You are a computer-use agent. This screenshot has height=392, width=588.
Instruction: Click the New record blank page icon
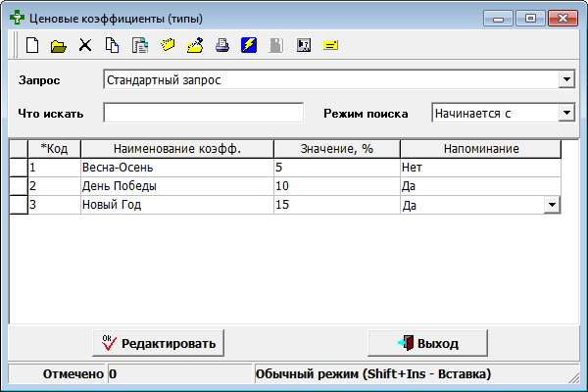(32, 45)
